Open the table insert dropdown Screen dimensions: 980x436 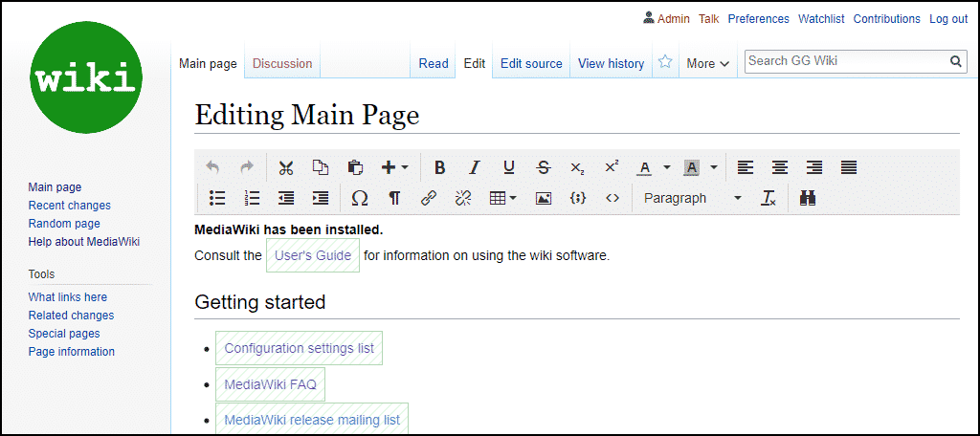(x=503, y=198)
